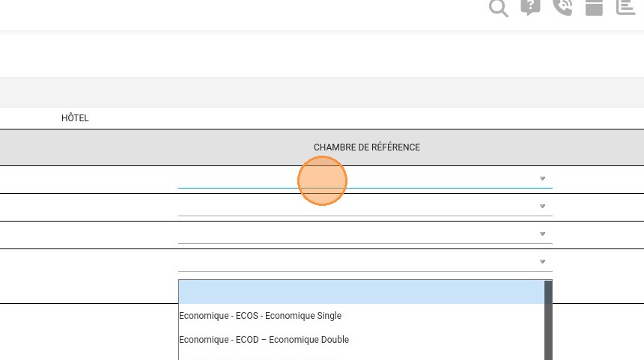Viewport: 644px width, 360px height.
Task: Open the document list icon in header
Action: [625, 7]
